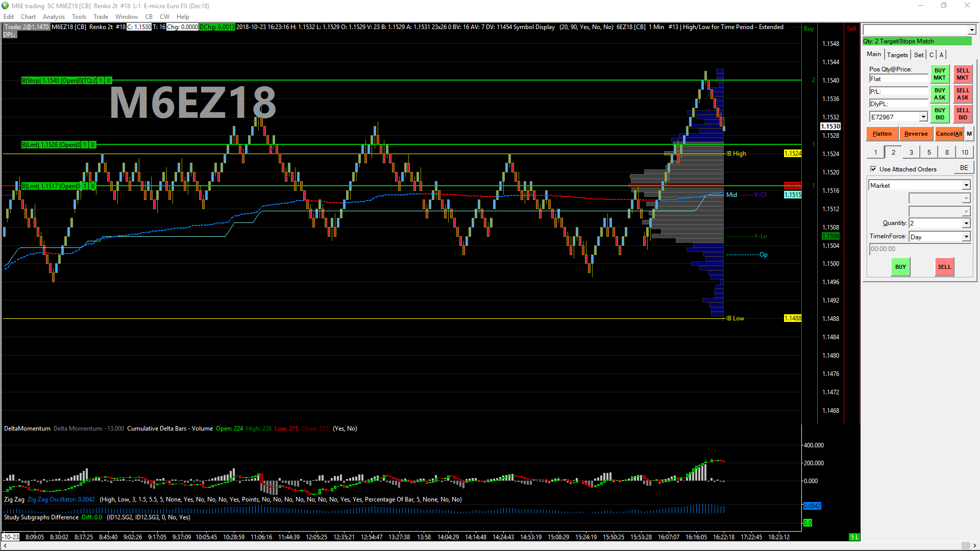Click the BUY MKT button
980x551 pixels.
point(940,74)
